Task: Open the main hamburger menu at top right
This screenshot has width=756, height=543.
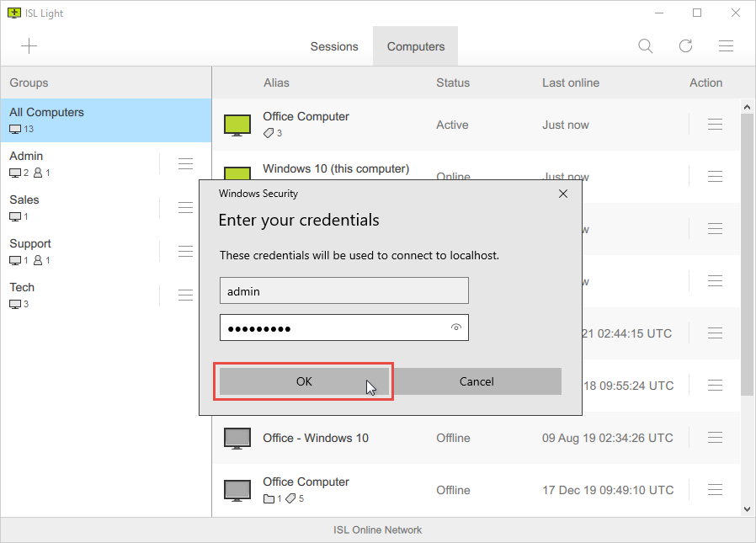Action: coord(726,45)
